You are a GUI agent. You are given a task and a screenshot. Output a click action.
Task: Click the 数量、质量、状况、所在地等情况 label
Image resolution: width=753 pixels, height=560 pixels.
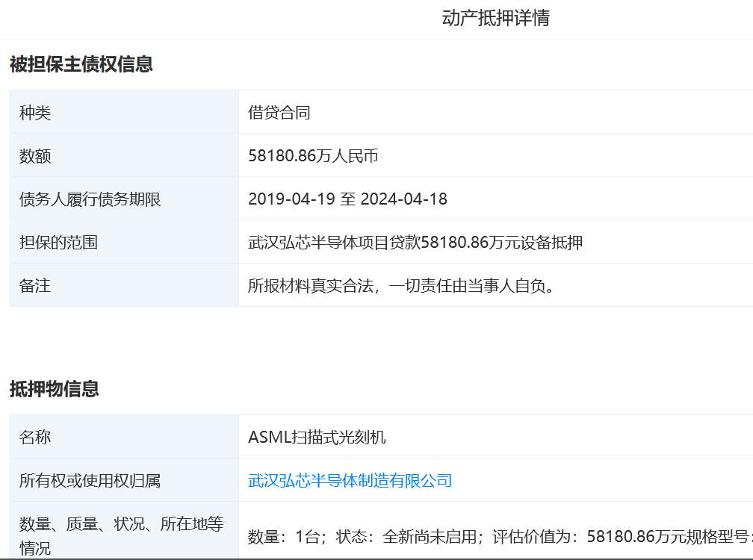121,535
